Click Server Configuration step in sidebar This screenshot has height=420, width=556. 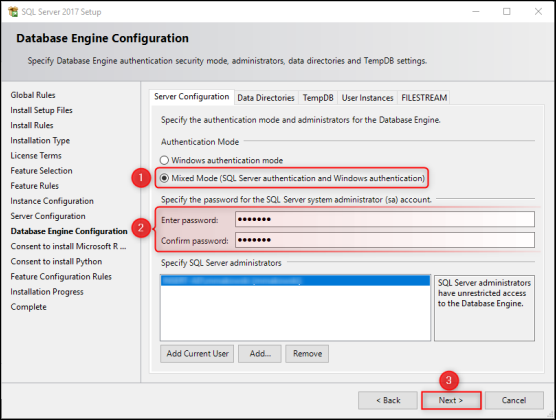click(48, 216)
